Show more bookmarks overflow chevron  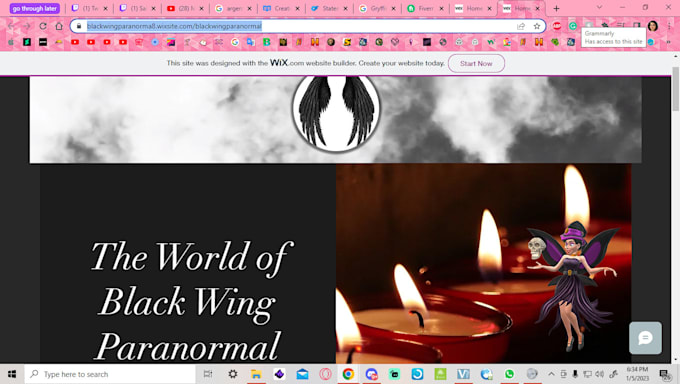668,42
